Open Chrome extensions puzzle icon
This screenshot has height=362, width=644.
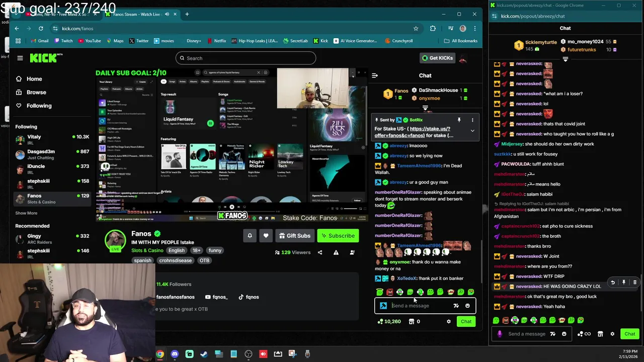tap(433, 29)
